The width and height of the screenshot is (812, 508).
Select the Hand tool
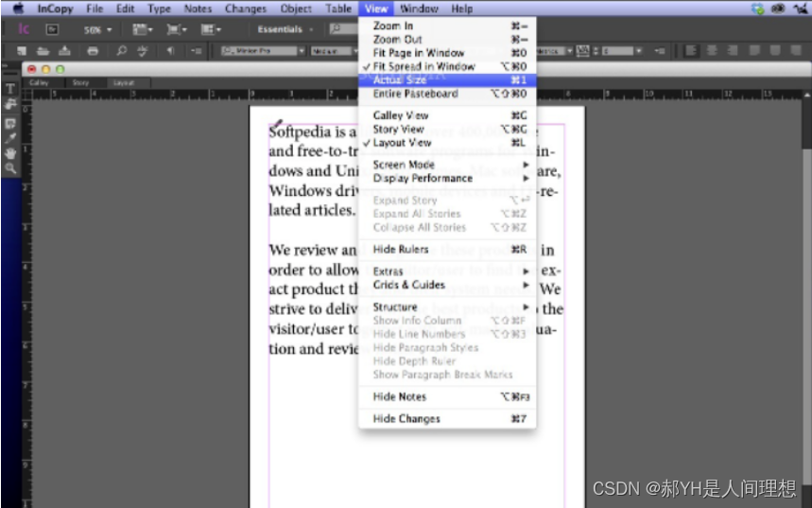(9, 153)
